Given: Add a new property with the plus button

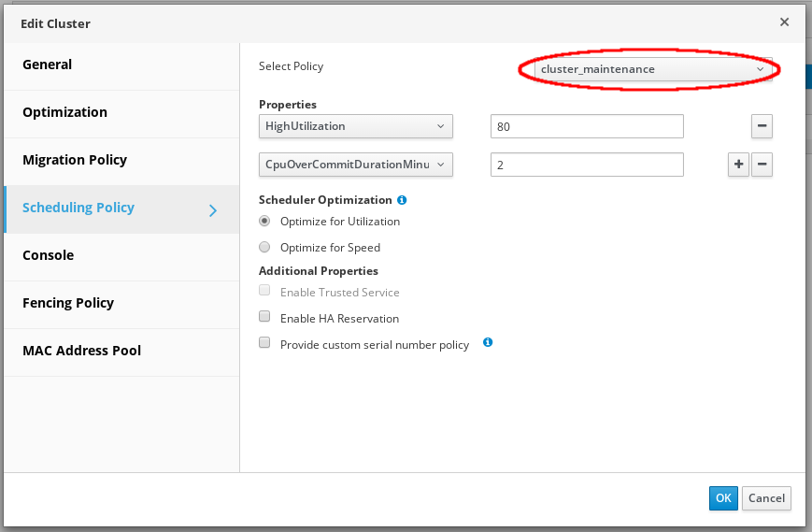Looking at the screenshot, I should [738, 165].
